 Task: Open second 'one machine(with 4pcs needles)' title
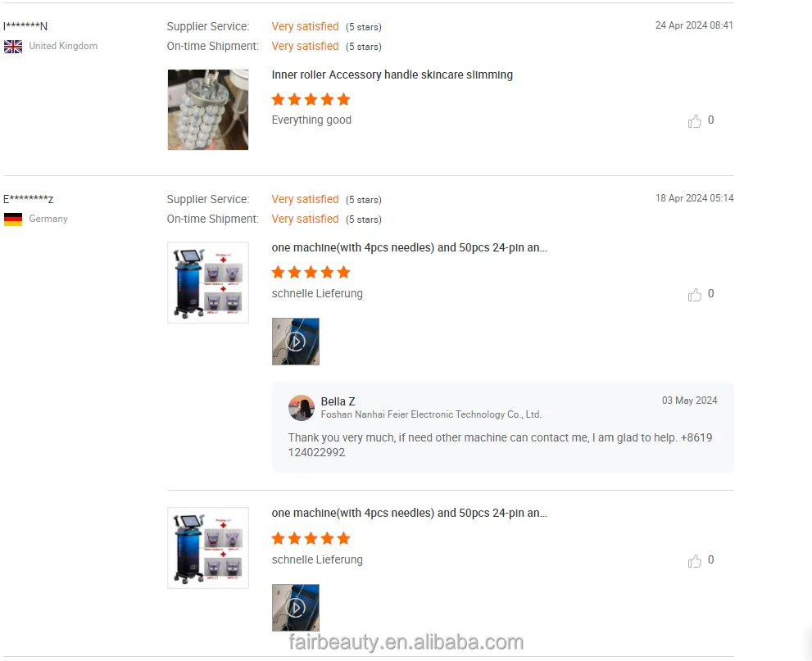pos(409,514)
